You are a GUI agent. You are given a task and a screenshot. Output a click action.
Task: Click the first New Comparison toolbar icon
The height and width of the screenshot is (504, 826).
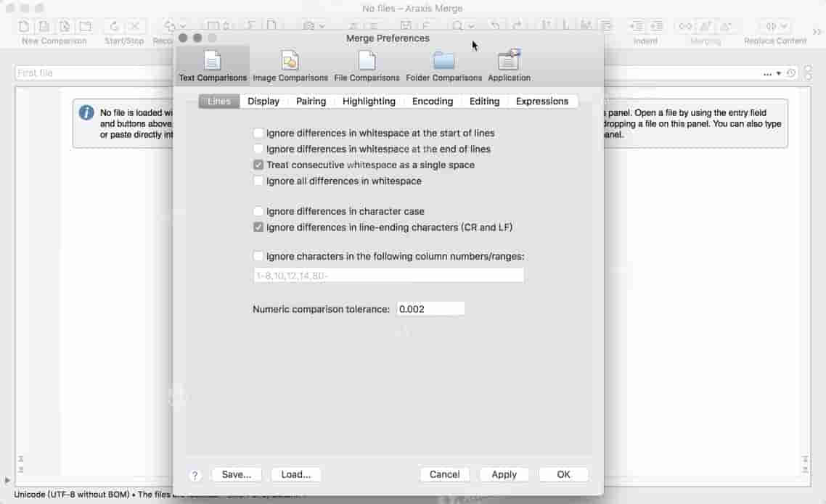click(x=24, y=26)
